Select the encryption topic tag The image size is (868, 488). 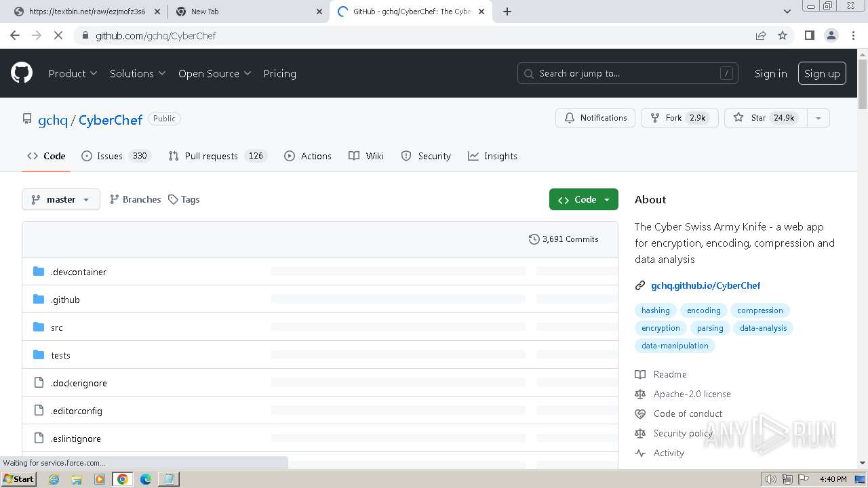click(x=660, y=328)
